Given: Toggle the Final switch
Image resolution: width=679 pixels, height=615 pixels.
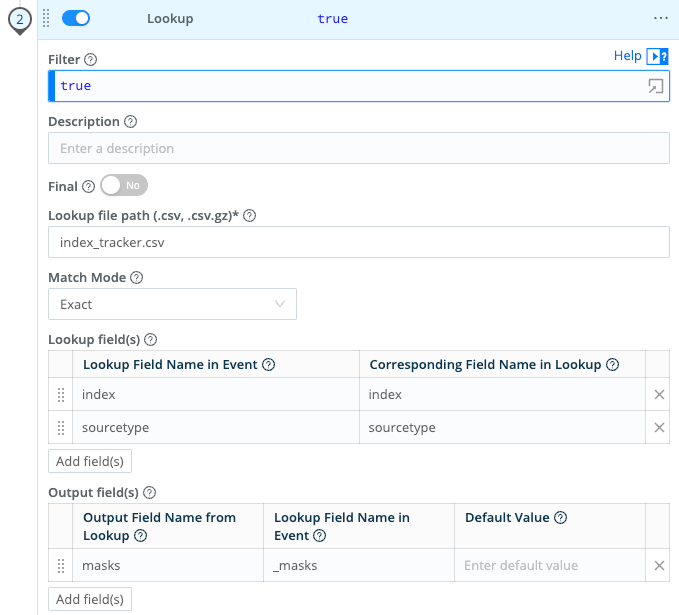Looking at the screenshot, I should (x=124, y=185).
